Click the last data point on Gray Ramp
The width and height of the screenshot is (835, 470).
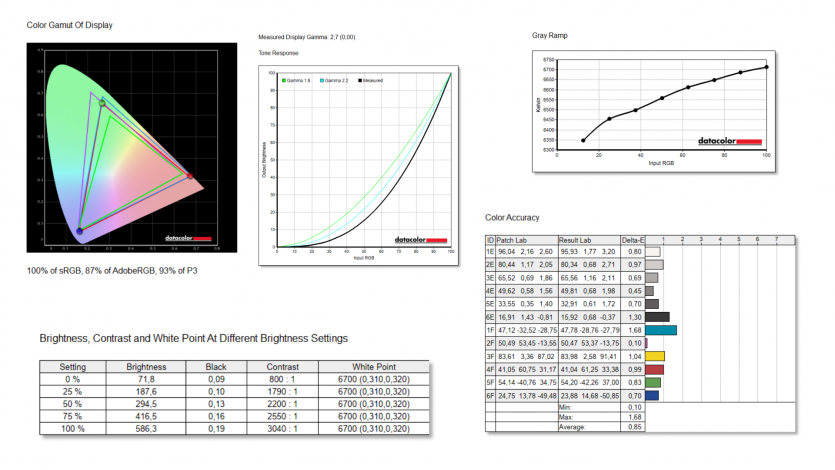[766, 67]
